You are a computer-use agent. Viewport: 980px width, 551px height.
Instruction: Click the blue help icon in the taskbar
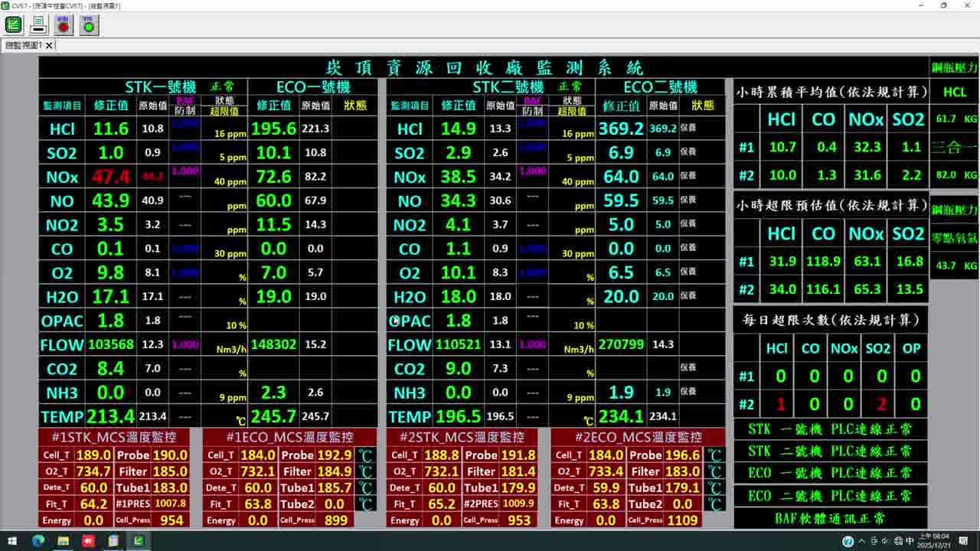(x=848, y=541)
